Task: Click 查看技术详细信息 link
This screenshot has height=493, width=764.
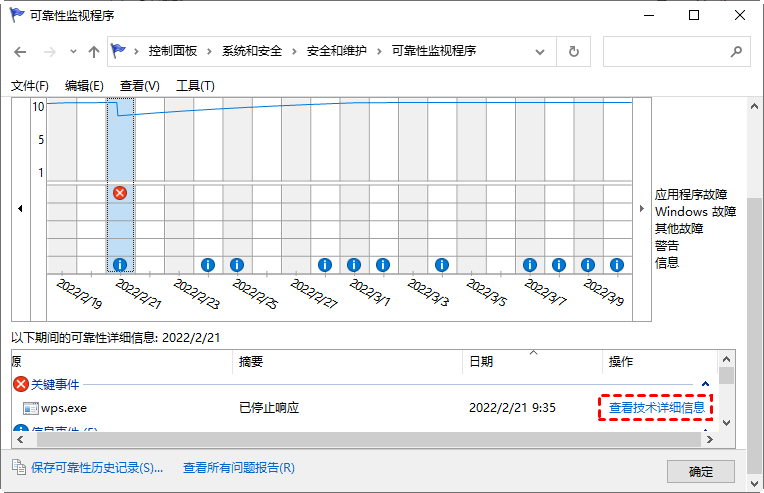Action: click(656, 408)
